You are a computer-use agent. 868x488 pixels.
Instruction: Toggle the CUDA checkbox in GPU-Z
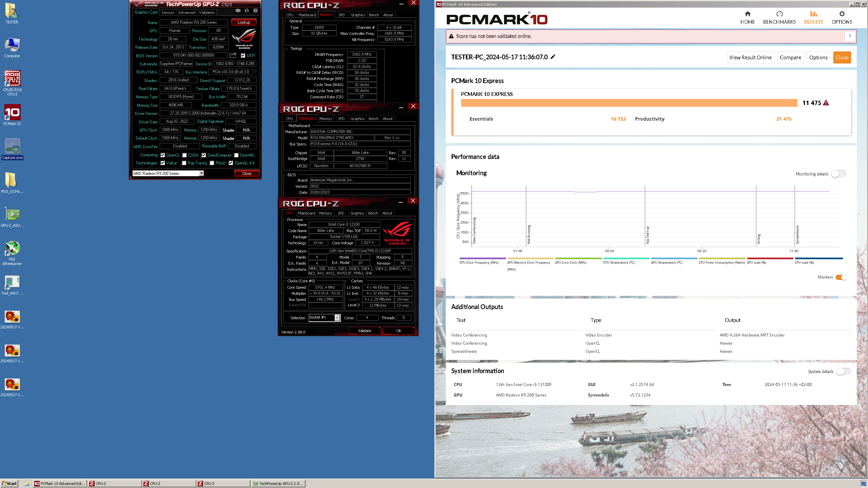[184, 155]
